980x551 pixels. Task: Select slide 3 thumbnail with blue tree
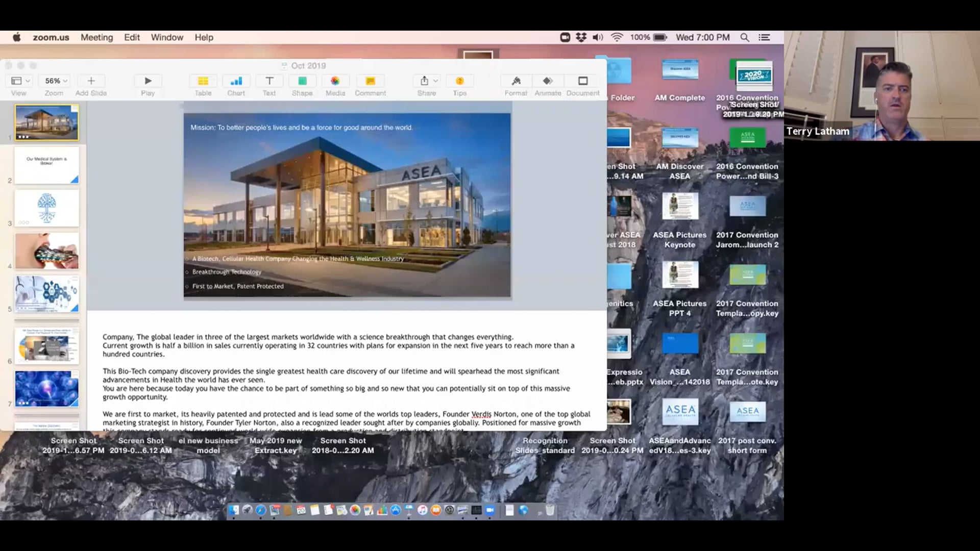tap(46, 208)
